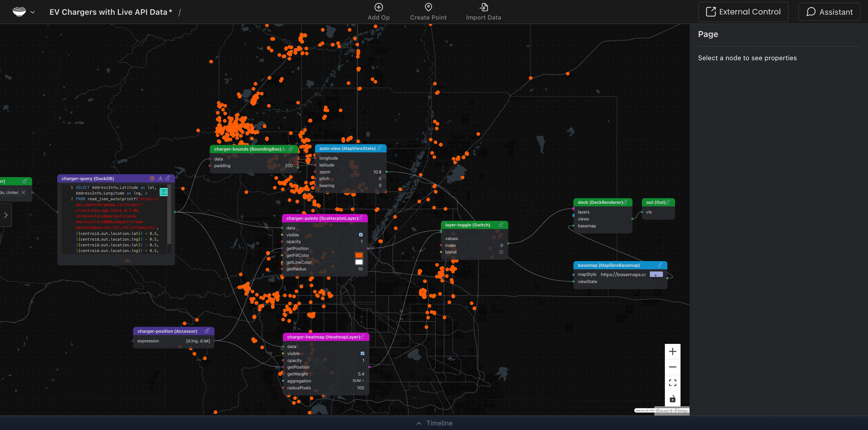Click the pitch value field on auto-view
Viewport: 868px width, 430px height.
380,179
